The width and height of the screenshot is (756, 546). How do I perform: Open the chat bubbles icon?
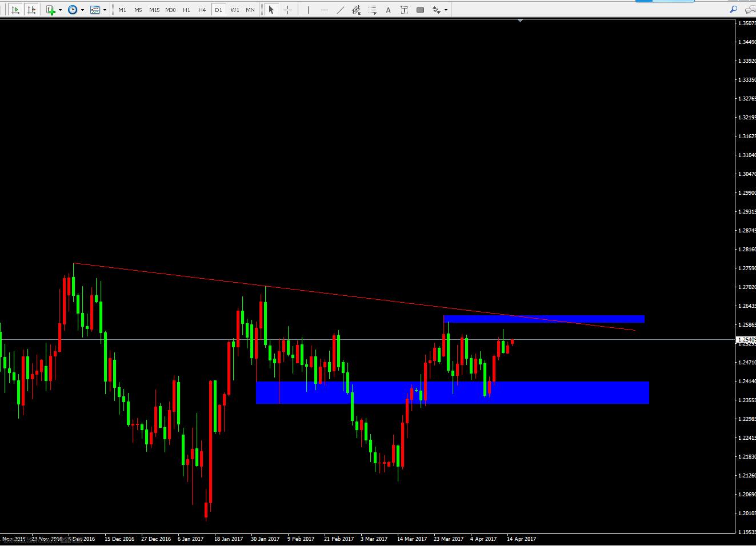(750, 9)
